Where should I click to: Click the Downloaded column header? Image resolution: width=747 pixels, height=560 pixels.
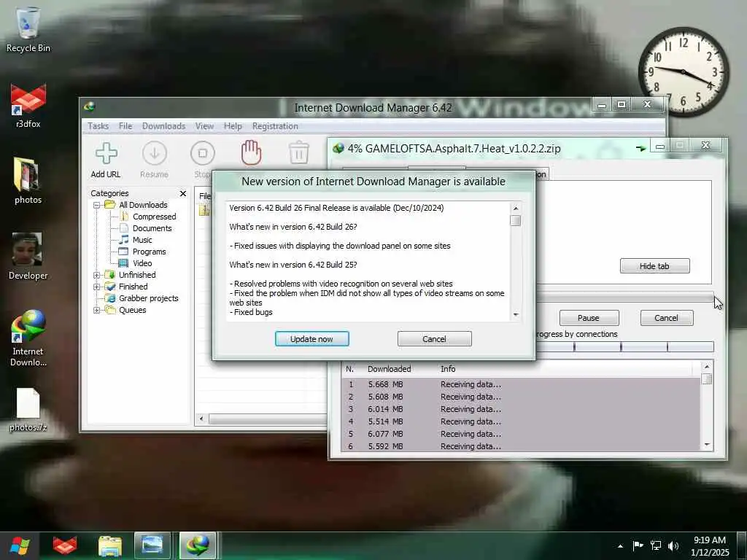click(x=390, y=369)
